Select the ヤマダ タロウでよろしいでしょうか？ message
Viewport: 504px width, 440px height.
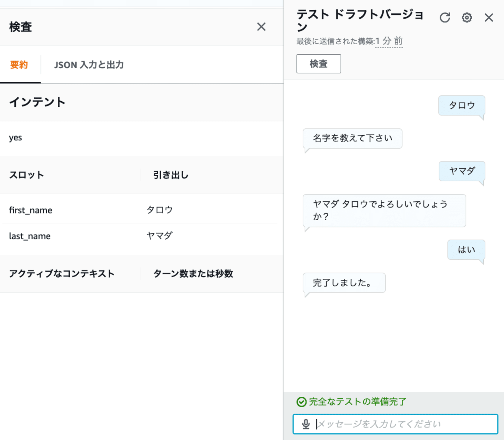click(384, 211)
